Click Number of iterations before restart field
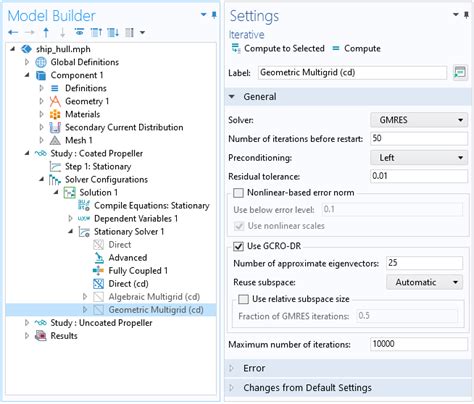The height and width of the screenshot is (404, 474). tap(419, 138)
